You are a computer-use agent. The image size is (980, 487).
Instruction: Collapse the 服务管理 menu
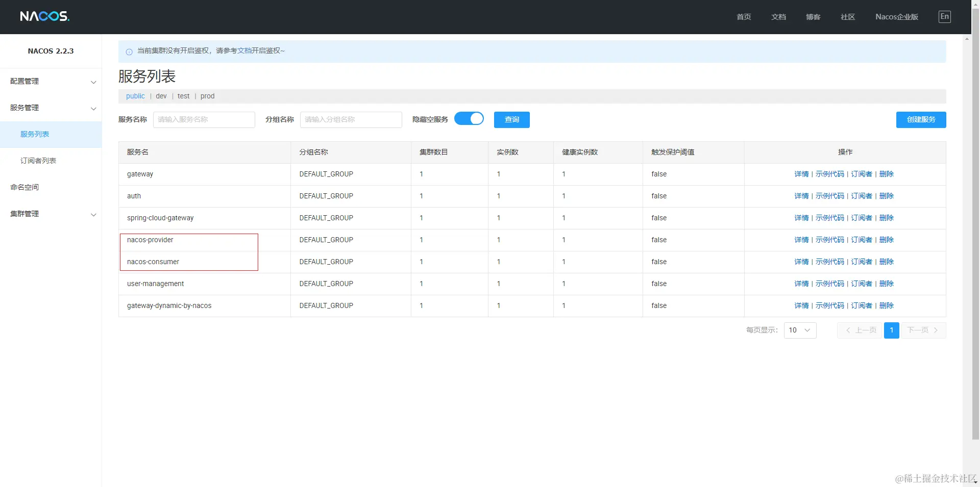pos(51,108)
